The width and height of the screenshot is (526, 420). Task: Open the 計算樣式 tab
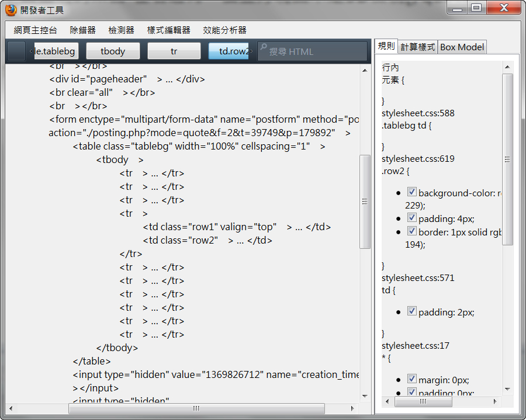pos(417,47)
